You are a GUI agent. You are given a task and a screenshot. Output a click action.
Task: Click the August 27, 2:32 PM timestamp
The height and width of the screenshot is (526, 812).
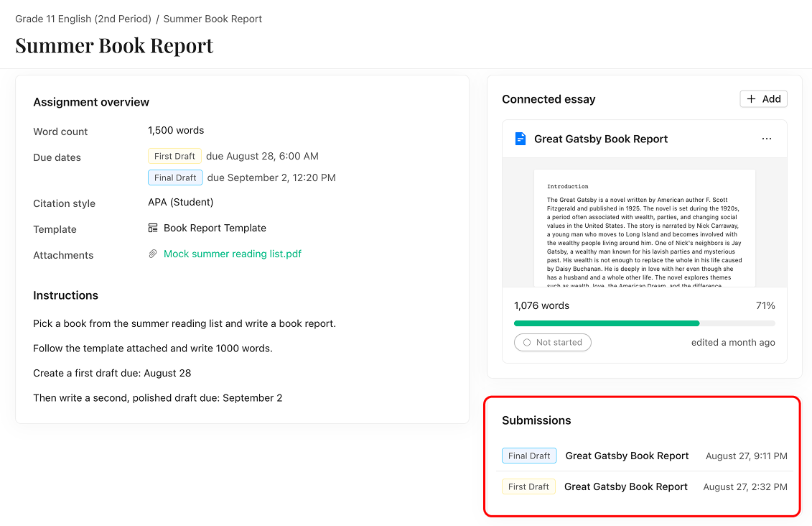pos(745,487)
